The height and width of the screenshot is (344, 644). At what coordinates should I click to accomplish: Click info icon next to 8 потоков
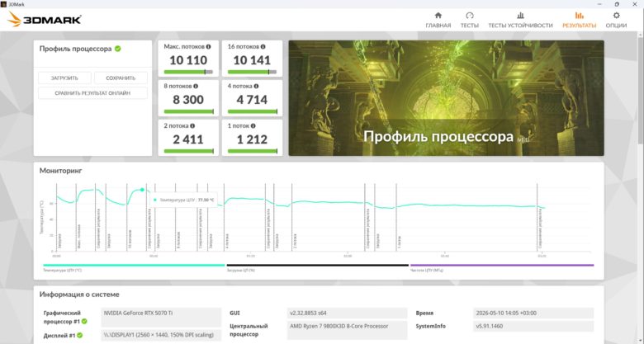click(x=196, y=86)
